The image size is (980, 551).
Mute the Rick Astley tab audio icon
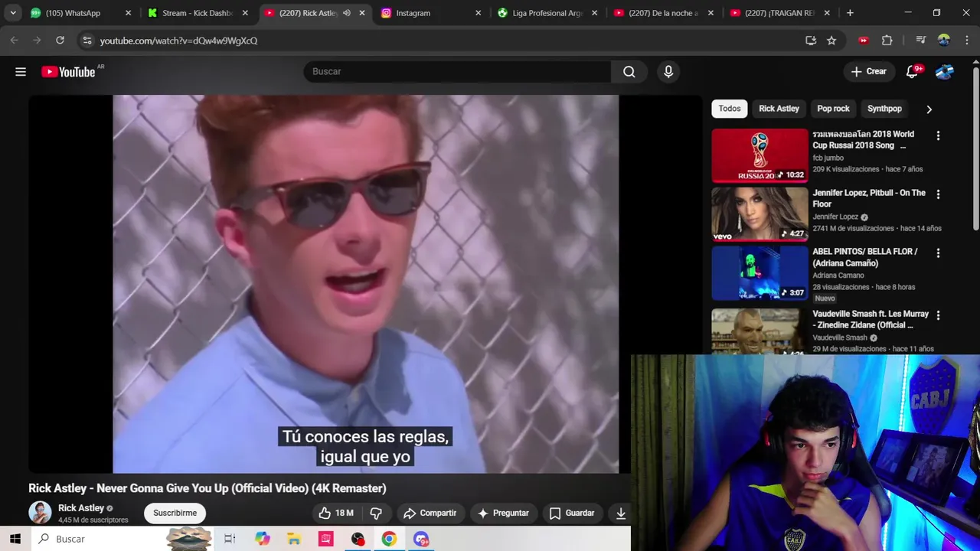click(346, 13)
